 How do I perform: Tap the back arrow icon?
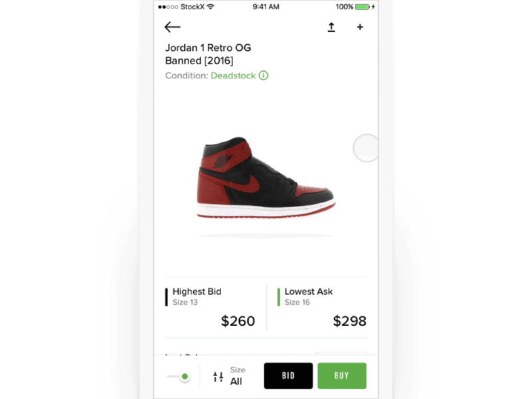(x=172, y=27)
